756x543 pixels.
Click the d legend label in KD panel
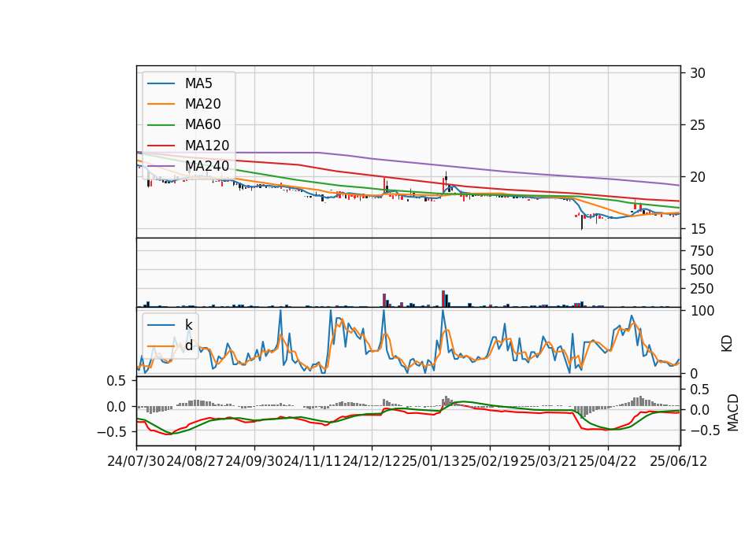(188, 345)
